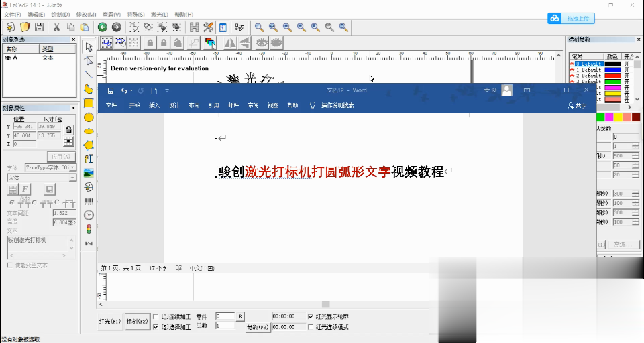
Task: Click the font F button in object properties
Action: click(25, 189)
